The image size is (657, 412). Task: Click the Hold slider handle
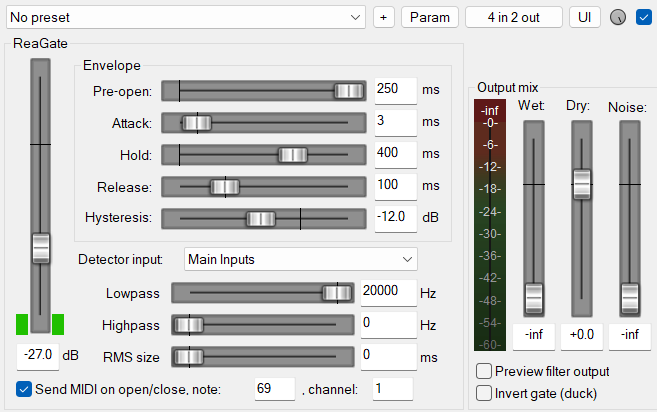(x=293, y=155)
